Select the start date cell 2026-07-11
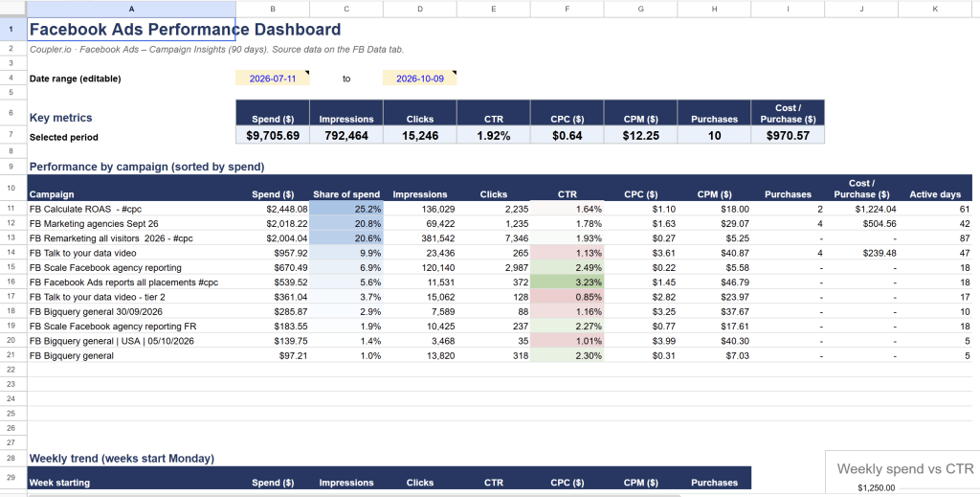This screenshot has height=497, width=980. click(x=273, y=79)
